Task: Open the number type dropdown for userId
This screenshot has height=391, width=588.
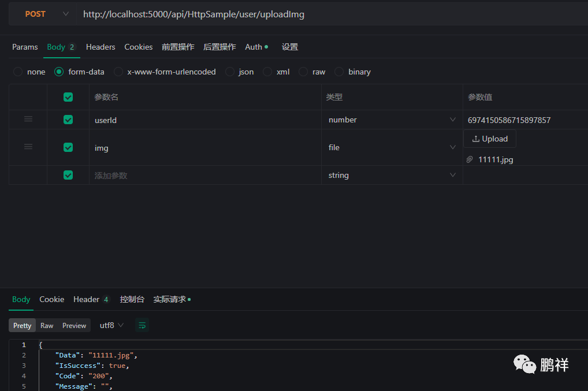Action: (x=392, y=120)
